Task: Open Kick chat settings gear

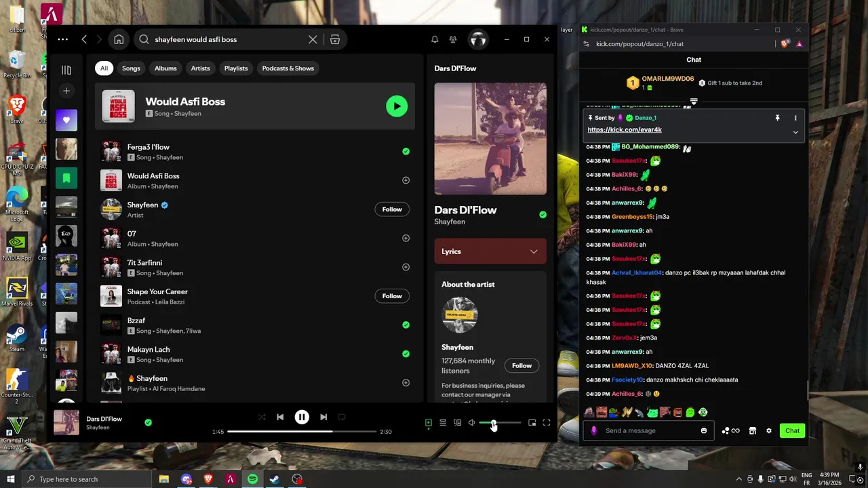Action: coord(769,430)
